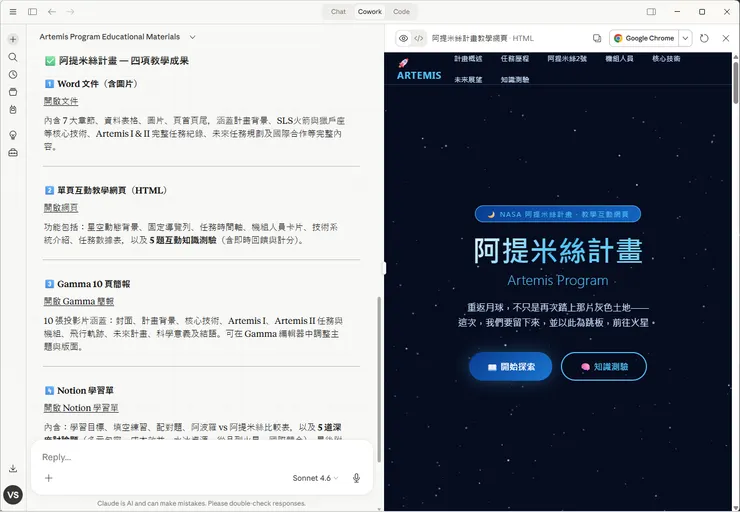Select 任務歷程 in webpage nav

(515, 59)
